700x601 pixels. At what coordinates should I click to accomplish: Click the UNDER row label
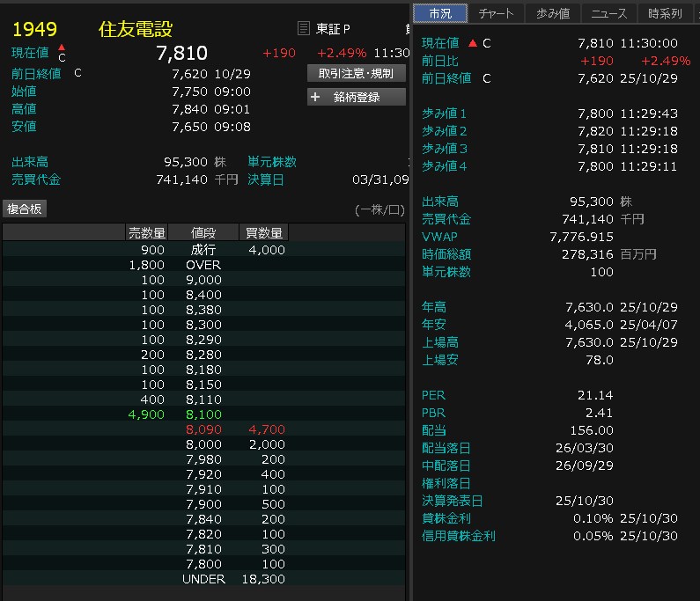(x=203, y=579)
